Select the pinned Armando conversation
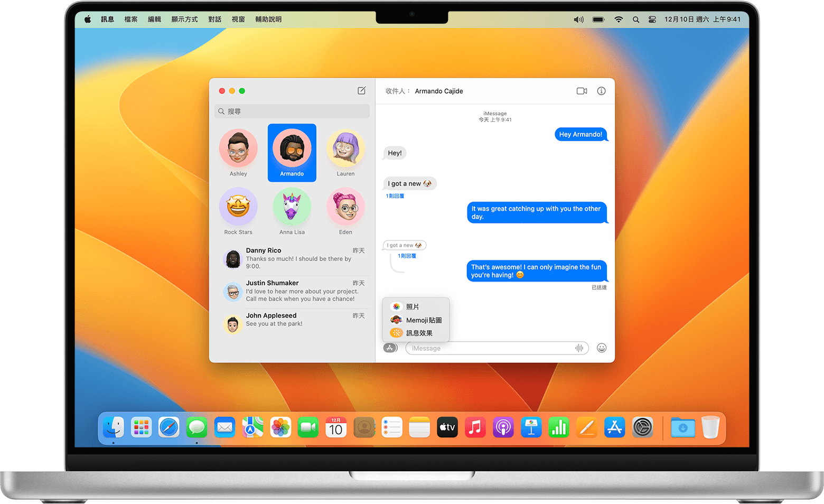The image size is (824, 504). tap(292, 153)
